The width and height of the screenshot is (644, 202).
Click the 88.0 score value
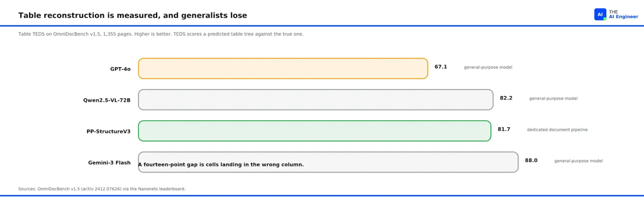click(531, 160)
